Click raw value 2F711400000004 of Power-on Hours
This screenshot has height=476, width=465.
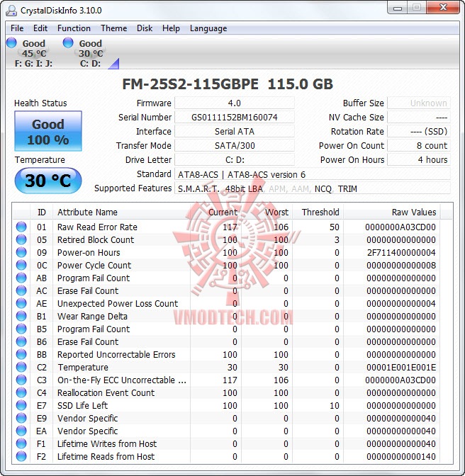tap(401, 253)
